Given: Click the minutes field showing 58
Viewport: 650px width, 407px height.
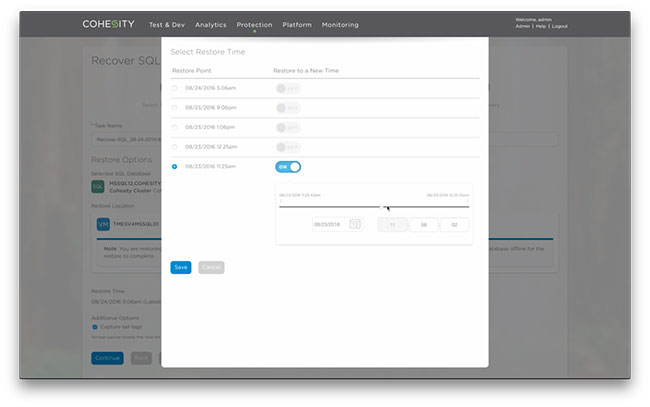Looking at the screenshot, I should click(x=423, y=225).
